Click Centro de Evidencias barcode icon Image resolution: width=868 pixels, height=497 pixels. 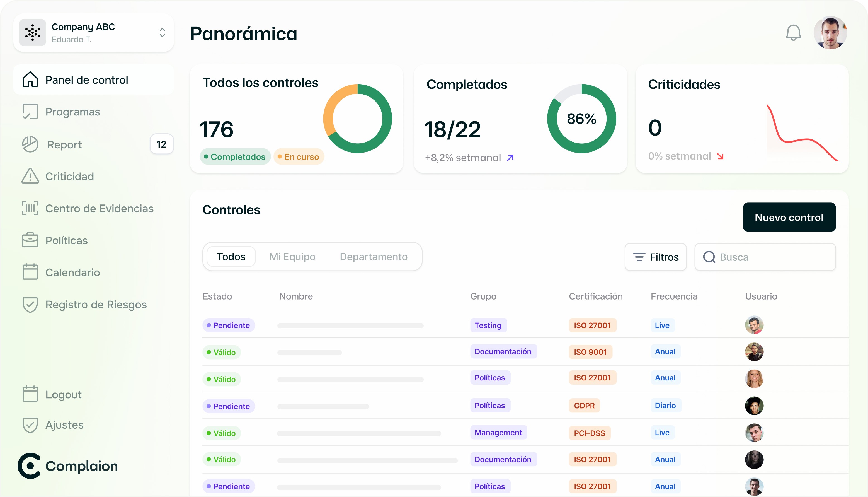(x=30, y=208)
